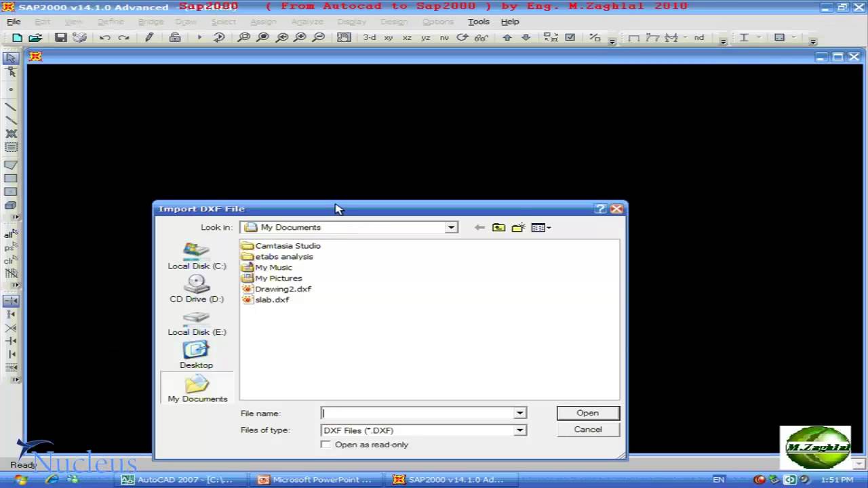Select the My Music folder
868x488 pixels.
[x=267, y=267]
